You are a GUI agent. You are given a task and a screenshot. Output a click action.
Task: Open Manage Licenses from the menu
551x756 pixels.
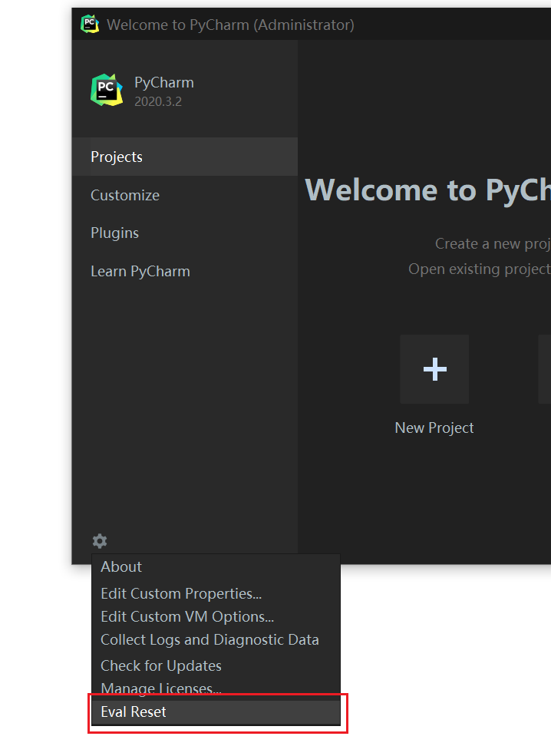(x=216, y=688)
